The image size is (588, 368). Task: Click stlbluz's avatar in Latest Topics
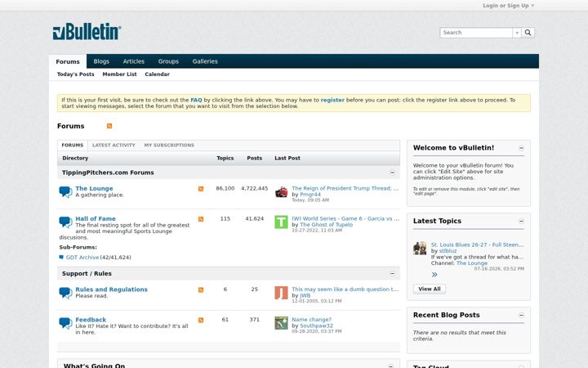420,249
